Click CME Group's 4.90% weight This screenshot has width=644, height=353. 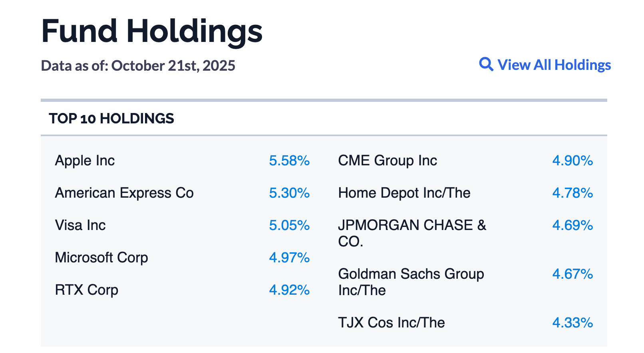pyautogui.click(x=572, y=161)
